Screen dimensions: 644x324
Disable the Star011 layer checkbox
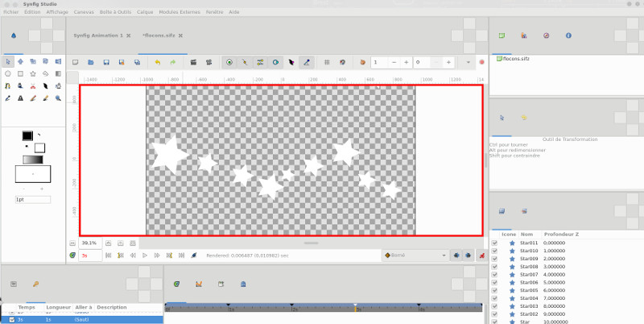tap(494, 243)
